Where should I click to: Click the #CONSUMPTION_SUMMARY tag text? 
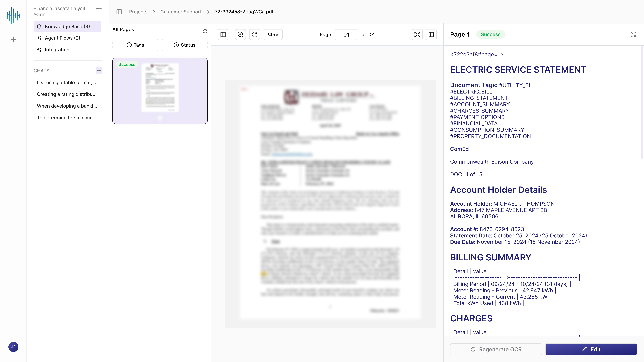(x=487, y=130)
